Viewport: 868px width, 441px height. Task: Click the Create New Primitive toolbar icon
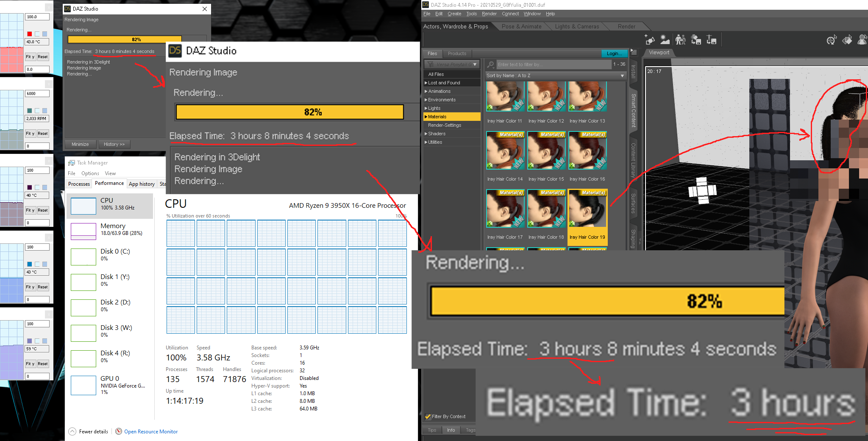(650, 40)
